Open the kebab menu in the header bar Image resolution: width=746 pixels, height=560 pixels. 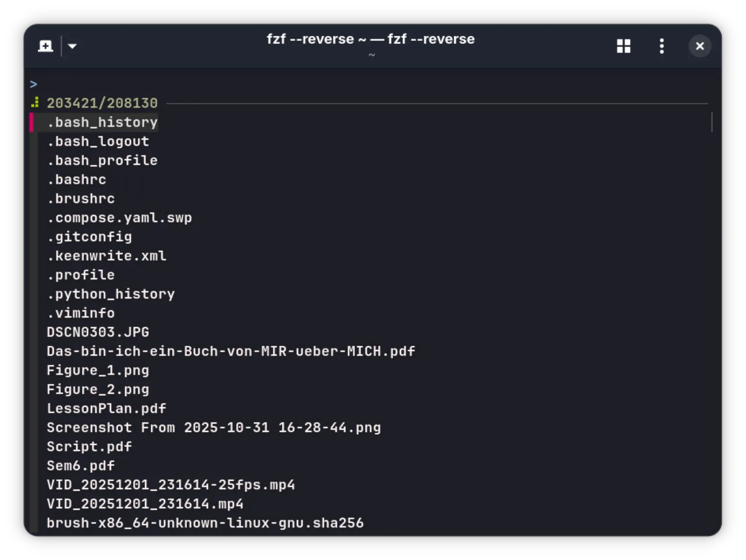point(662,46)
